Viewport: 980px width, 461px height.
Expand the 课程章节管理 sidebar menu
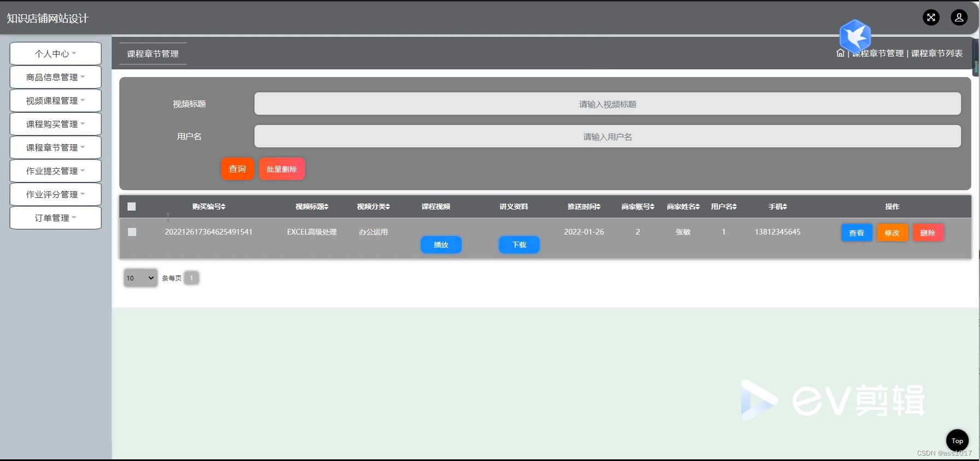(55, 147)
